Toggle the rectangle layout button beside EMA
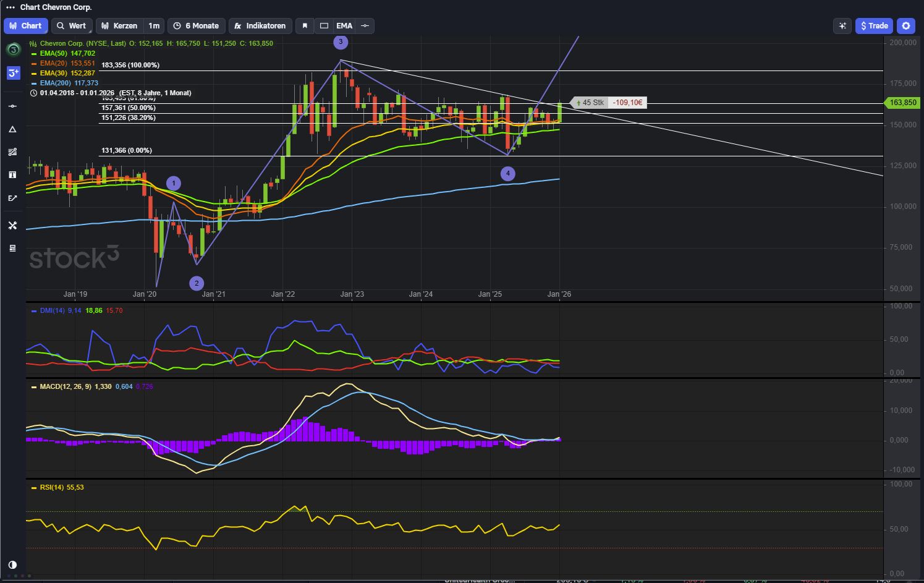This screenshot has height=583, width=924. point(324,26)
